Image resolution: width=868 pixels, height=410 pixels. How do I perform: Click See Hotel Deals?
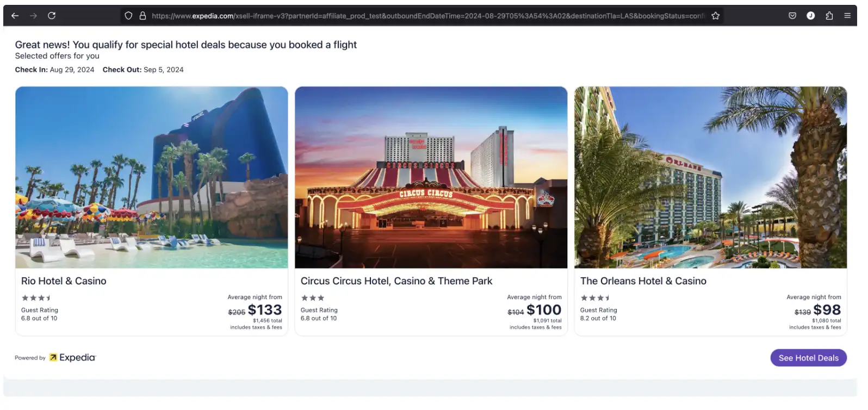pyautogui.click(x=808, y=358)
